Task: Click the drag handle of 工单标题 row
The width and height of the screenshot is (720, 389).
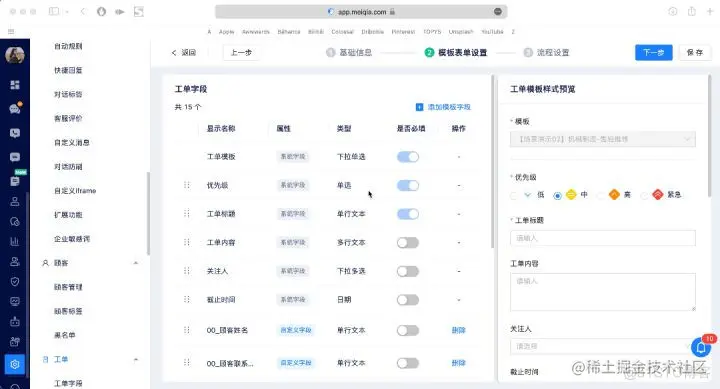Action: pyautogui.click(x=186, y=214)
